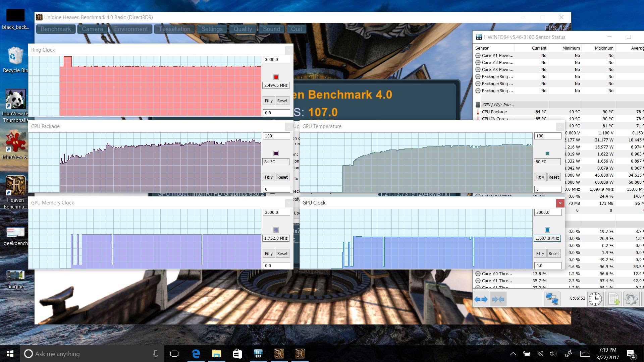This screenshot has height=362, width=644.
Task: Open Action Center notifications icon
Action: [x=631, y=354]
